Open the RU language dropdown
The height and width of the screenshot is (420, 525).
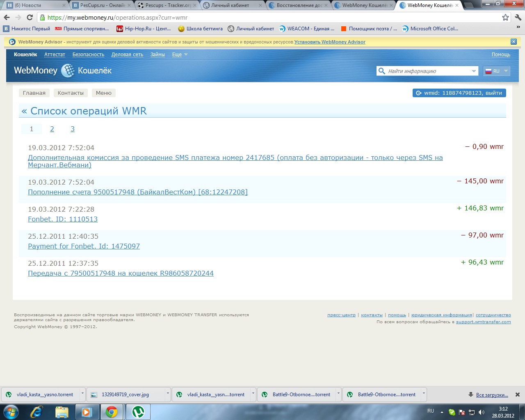(496, 71)
